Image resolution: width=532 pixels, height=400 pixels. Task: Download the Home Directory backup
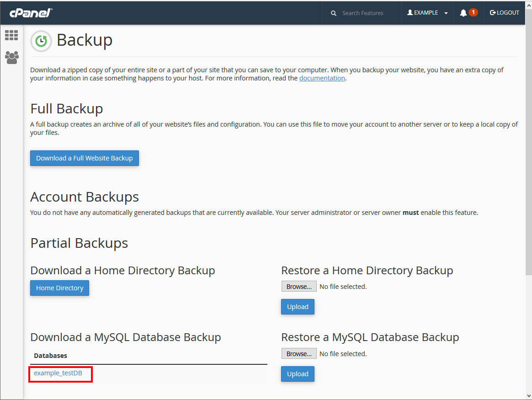click(x=59, y=288)
